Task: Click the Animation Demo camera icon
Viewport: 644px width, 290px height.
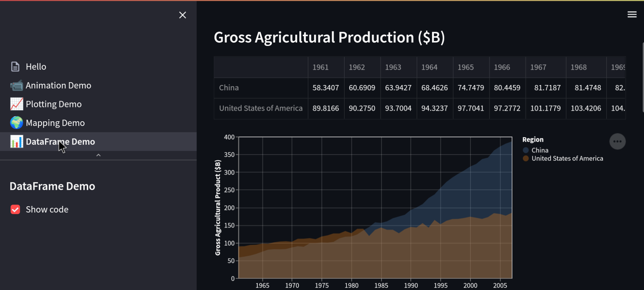Action: coord(16,85)
